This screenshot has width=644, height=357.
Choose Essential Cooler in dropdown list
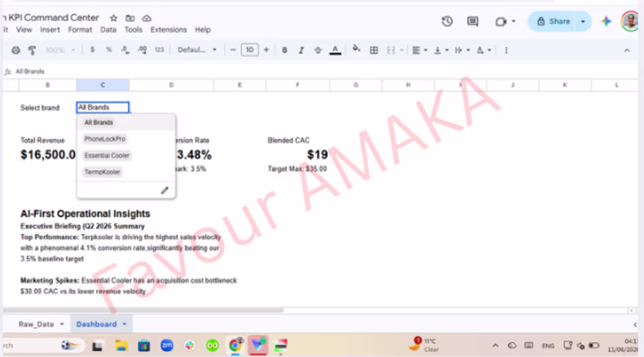[107, 155]
